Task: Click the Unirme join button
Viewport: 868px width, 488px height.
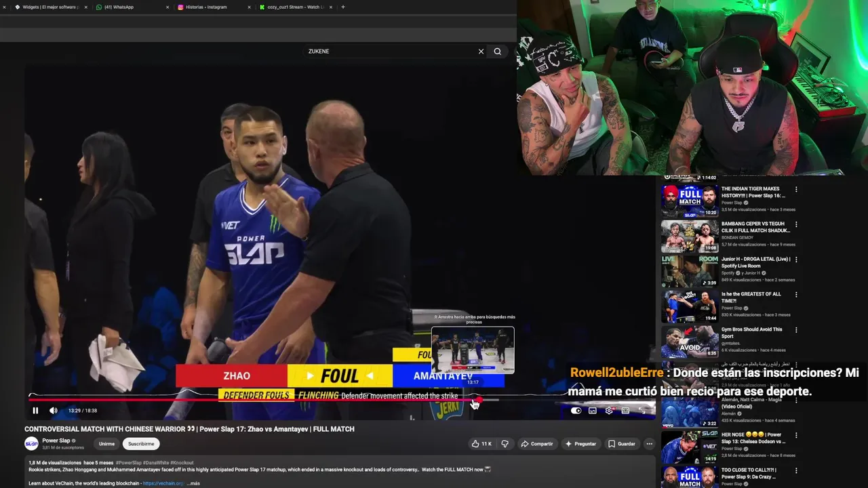Action: pyautogui.click(x=106, y=444)
